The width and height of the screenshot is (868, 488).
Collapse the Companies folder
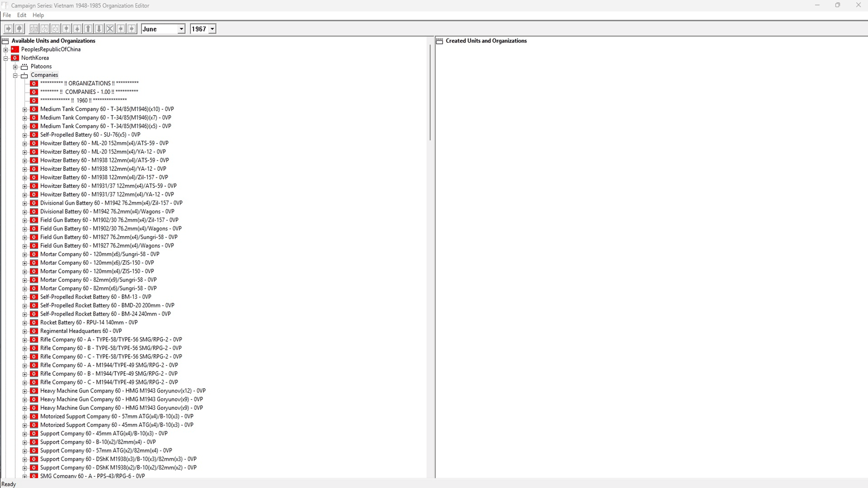click(x=15, y=75)
